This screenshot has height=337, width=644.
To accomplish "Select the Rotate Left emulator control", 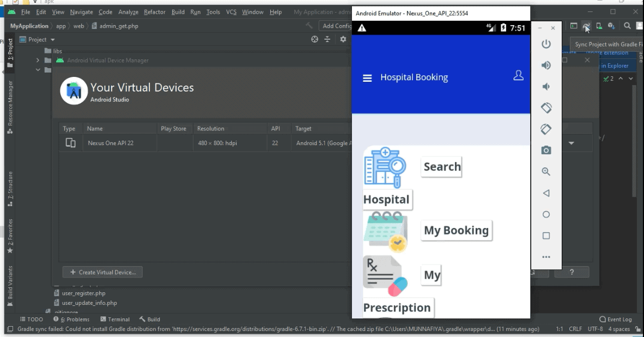I will point(546,107).
